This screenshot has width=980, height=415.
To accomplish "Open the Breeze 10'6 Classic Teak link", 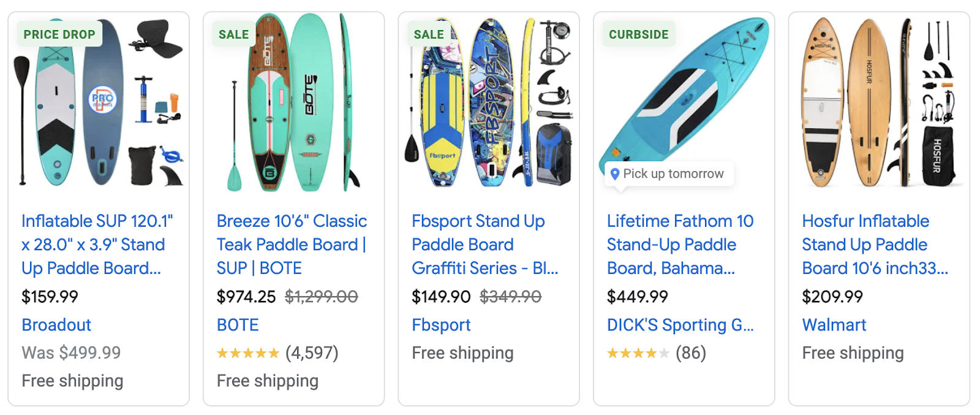I will pos(292,245).
